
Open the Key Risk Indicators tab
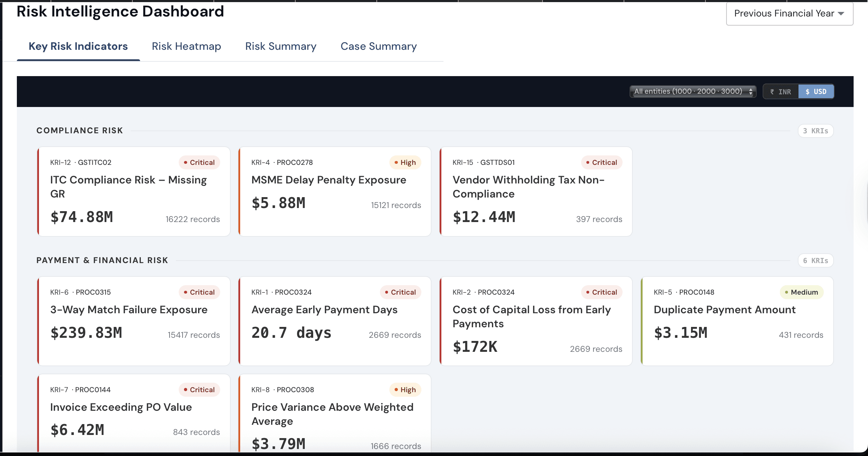78,46
